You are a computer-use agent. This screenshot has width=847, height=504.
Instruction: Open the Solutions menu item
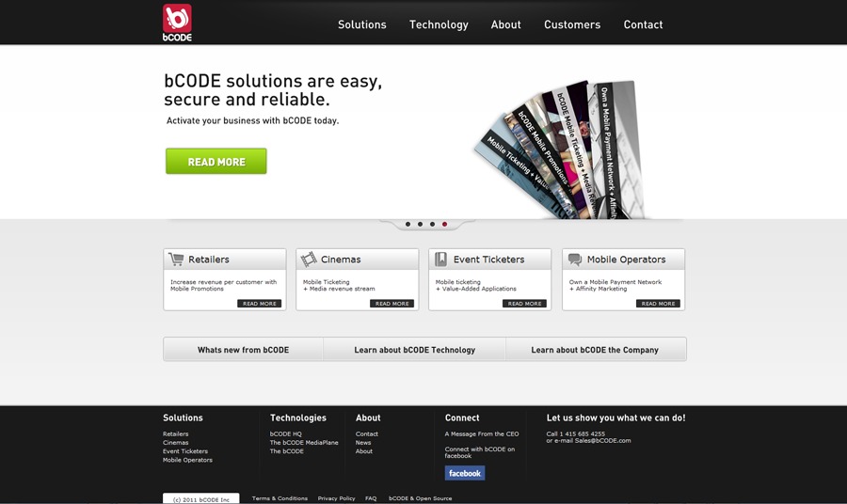pos(362,24)
